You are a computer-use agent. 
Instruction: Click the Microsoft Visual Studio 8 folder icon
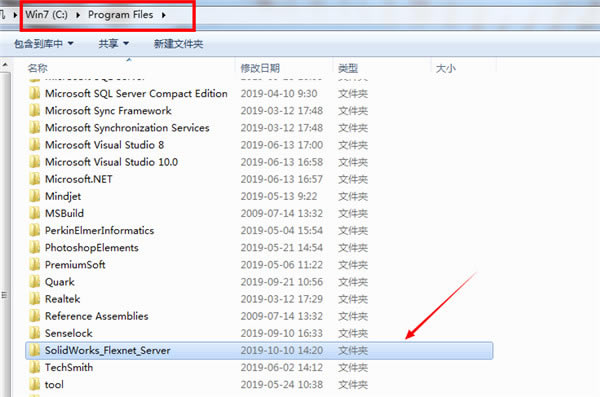pos(34,145)
